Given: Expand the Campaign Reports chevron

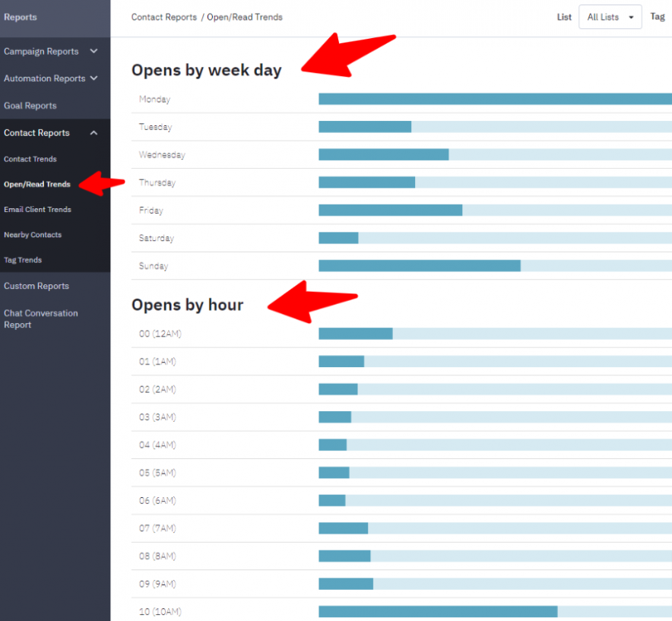Looking at the screenshot, I should [x=94, y=51].
